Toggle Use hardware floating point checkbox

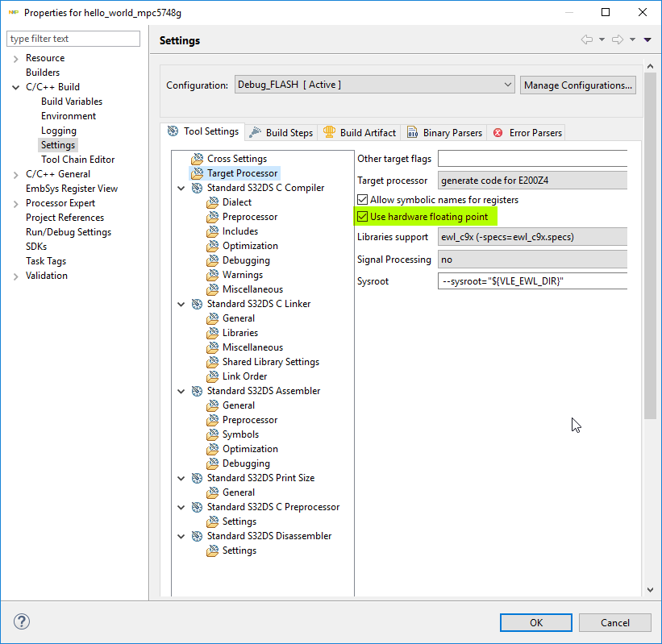[x=362, y=217]
